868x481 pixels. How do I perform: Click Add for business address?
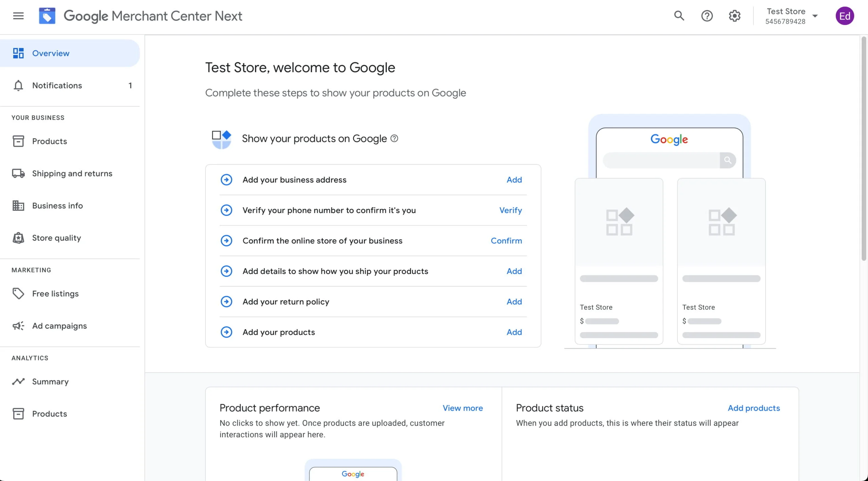(514, 180)
